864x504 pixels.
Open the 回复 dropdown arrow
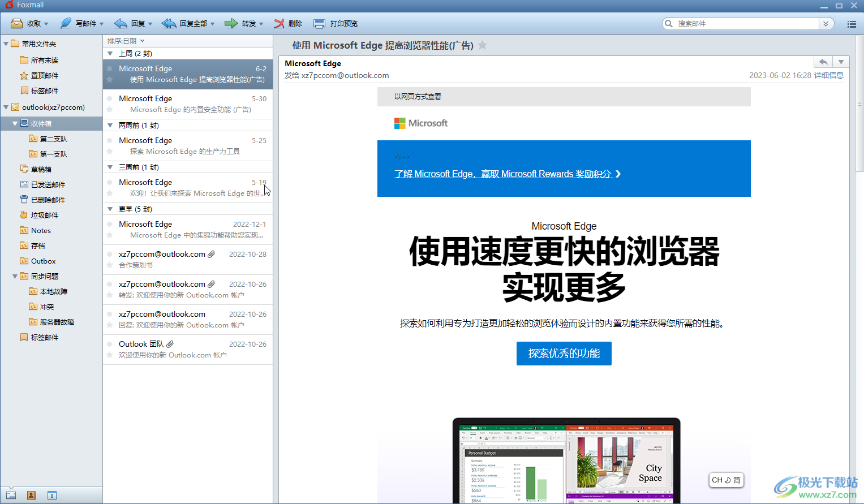click(x=150, y=24)
